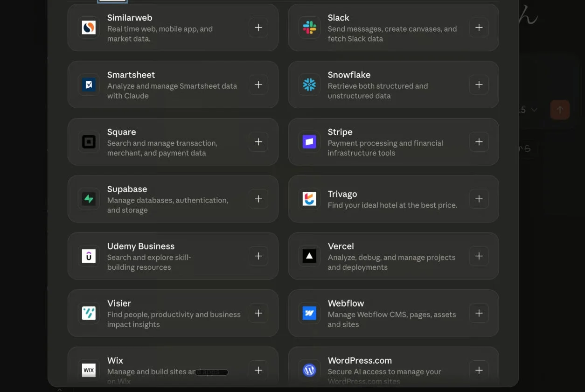This screenshot has width=585, height=392.
Task: Click the Stripe logo icon
Action: pos(309,142)
